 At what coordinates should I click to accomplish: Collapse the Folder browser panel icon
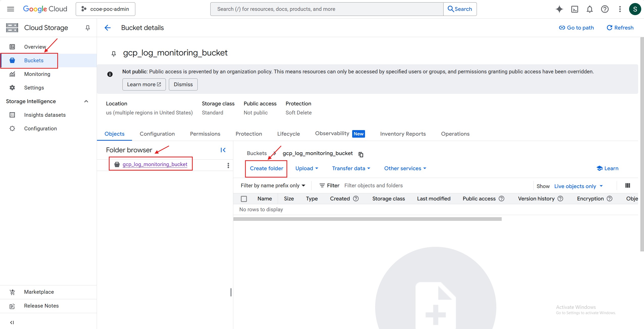tap(223, 150)
